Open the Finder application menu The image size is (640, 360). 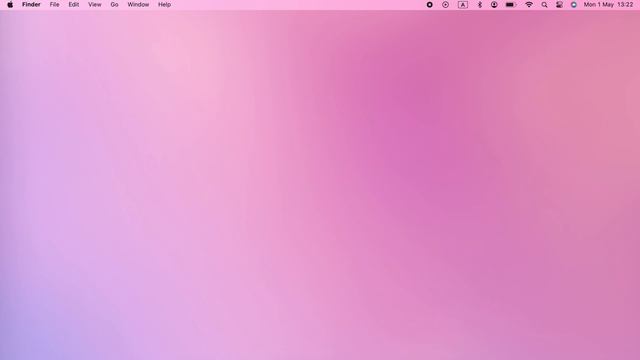pyautogui.click(x=31, y=5)
